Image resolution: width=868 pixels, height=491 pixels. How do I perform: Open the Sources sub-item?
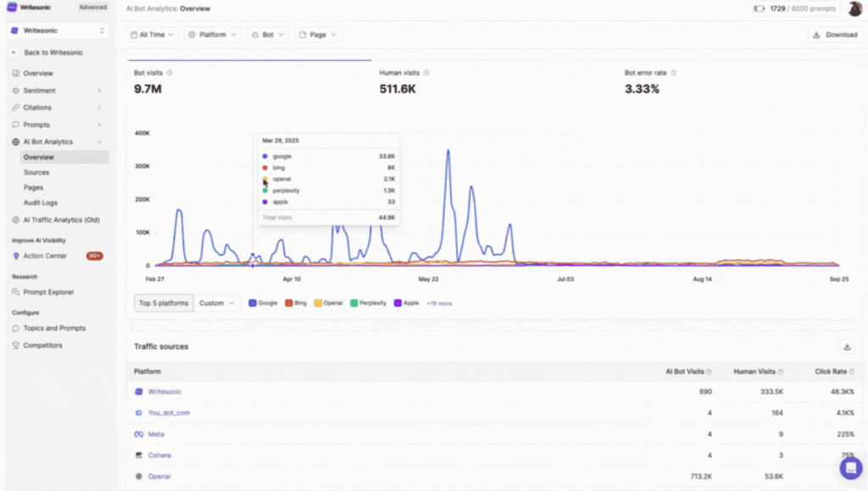tap(36, 172)
